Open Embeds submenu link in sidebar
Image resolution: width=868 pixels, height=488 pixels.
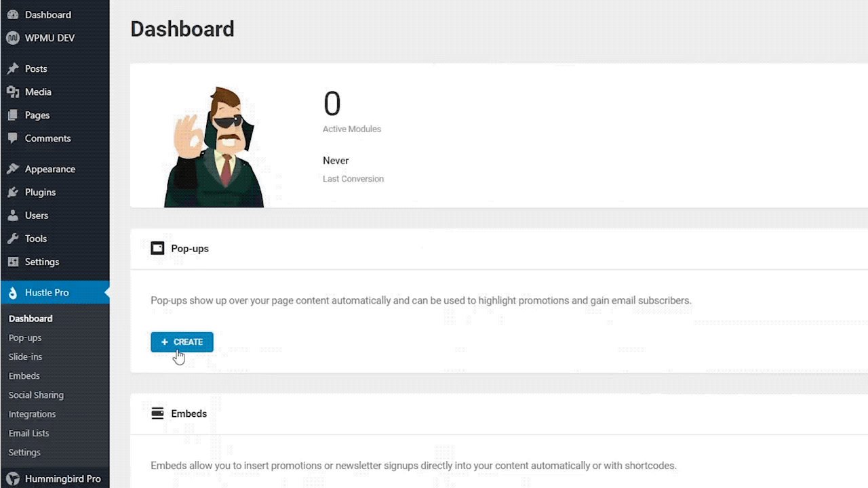[x=24, y=375]
